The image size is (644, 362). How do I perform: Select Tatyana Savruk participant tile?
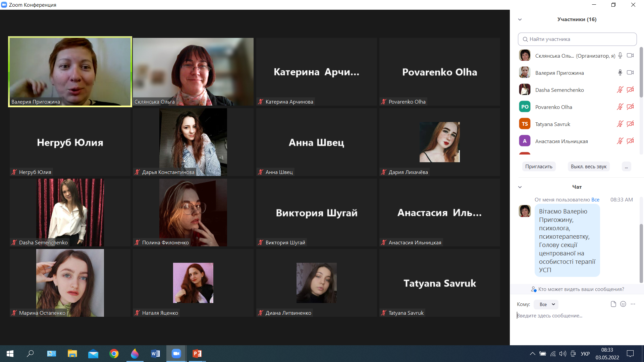click(x=440, y=283)
